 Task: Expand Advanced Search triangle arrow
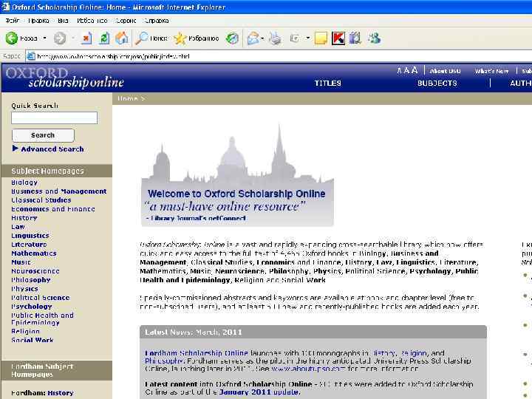[16, 149]
